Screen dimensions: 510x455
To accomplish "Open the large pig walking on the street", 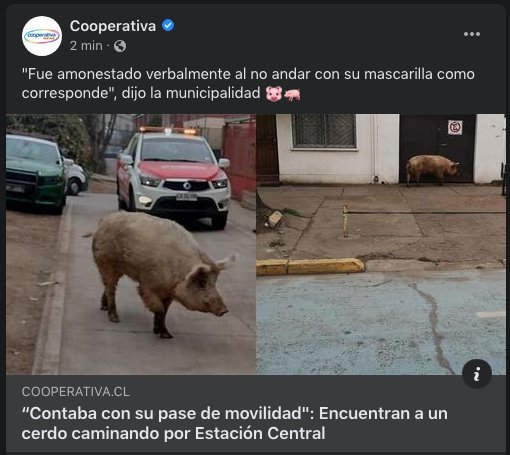I will [160, 270].
